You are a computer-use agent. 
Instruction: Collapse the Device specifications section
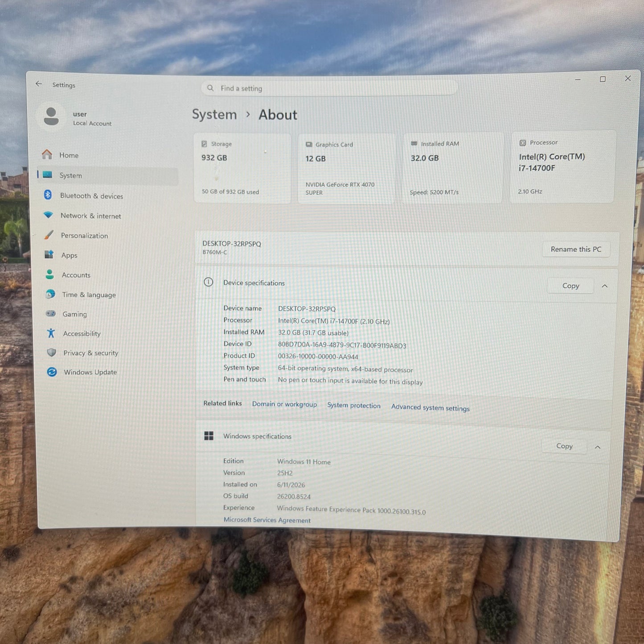604,286
